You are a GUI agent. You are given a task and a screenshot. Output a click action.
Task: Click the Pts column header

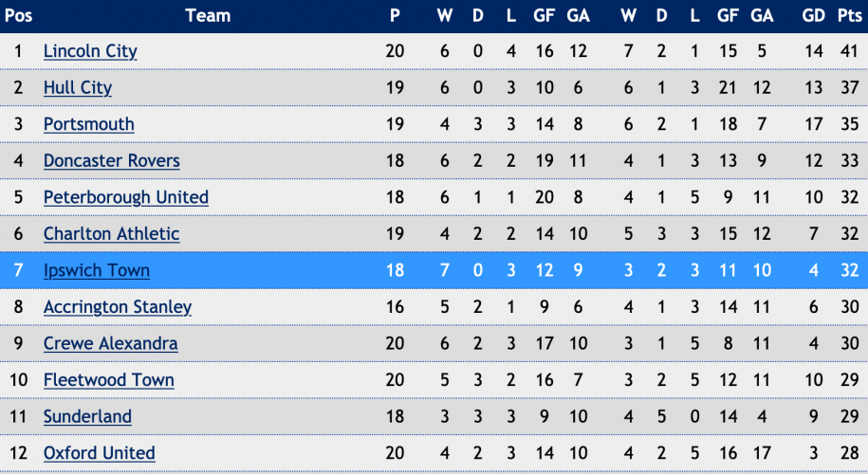click(x=849, y=15)
